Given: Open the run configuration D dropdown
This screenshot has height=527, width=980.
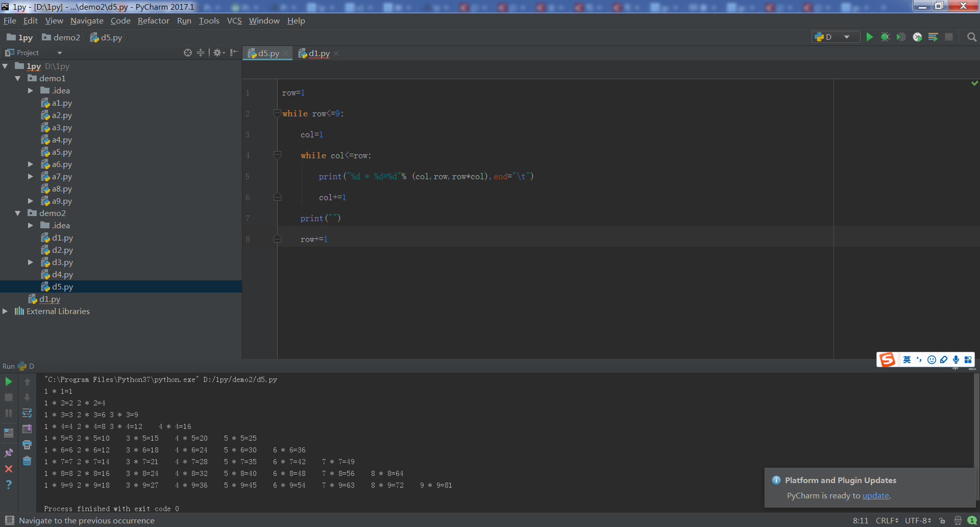Looking at the screenshot, I should (836, 37).
